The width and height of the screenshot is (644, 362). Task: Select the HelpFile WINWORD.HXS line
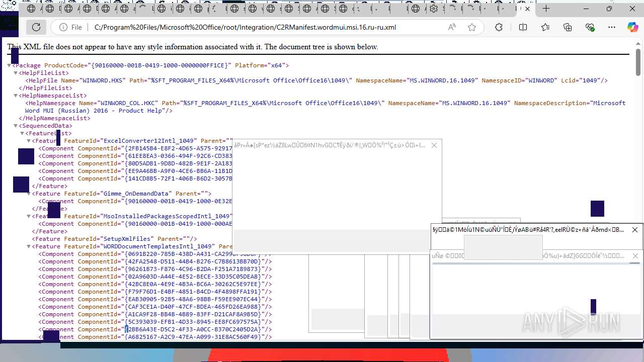point(316,80)
